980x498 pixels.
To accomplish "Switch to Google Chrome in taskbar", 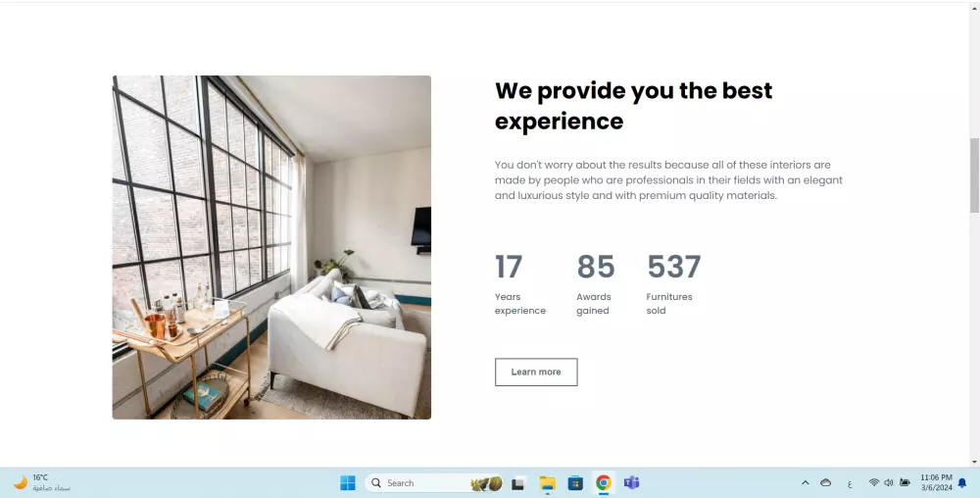I will 603,483.
